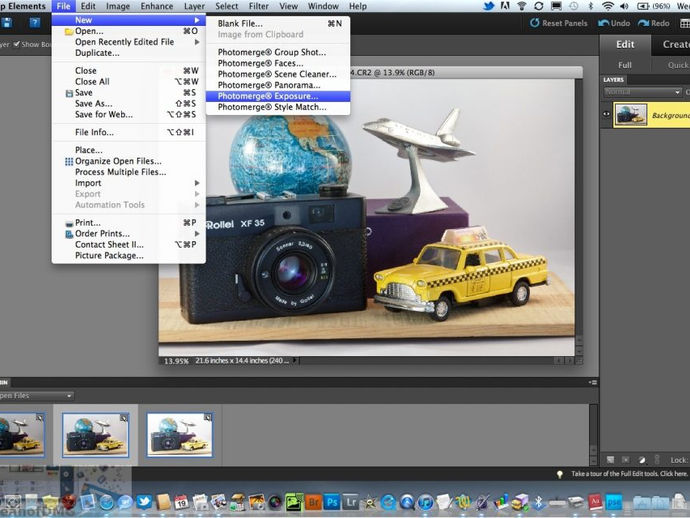Expand the Import submenu
Screen dimensions: 690x518
pos(128,183)
